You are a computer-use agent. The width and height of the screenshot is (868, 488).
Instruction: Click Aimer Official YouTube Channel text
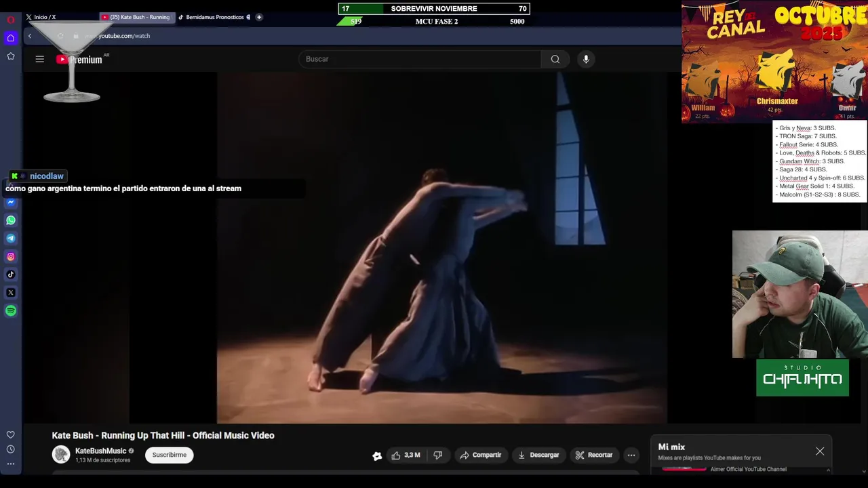(x=749, y=469)
